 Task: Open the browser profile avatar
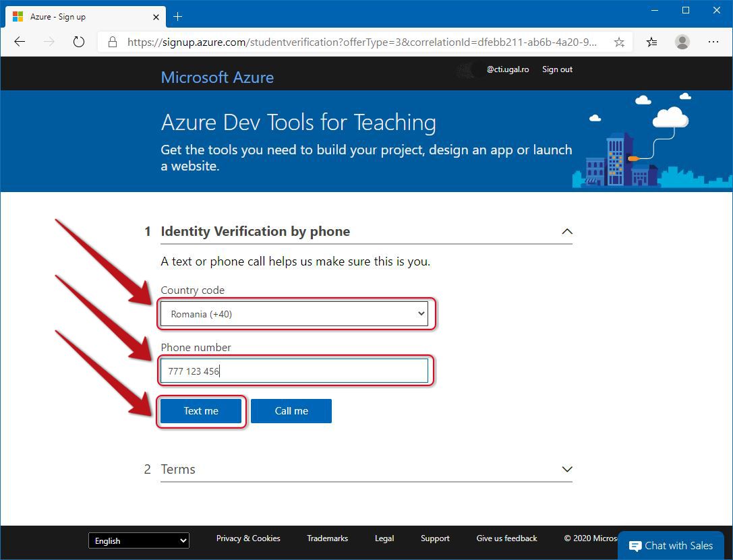click(x=682, y=42)
